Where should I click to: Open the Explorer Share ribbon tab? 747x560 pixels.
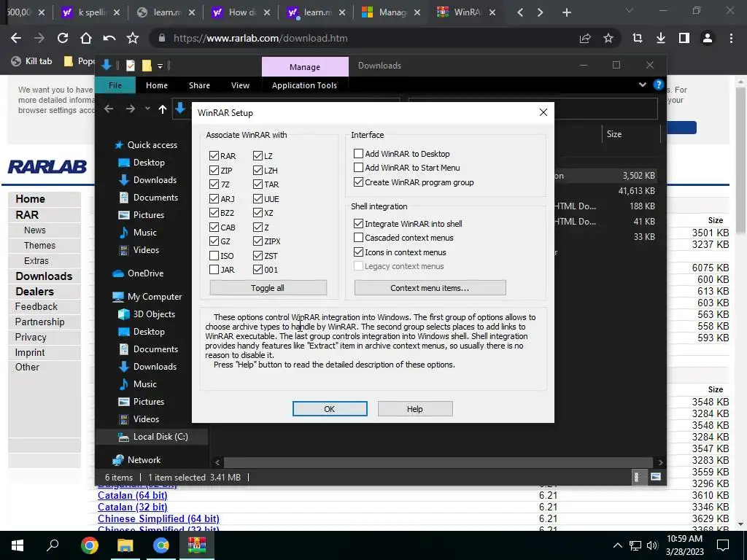(199, 85)
